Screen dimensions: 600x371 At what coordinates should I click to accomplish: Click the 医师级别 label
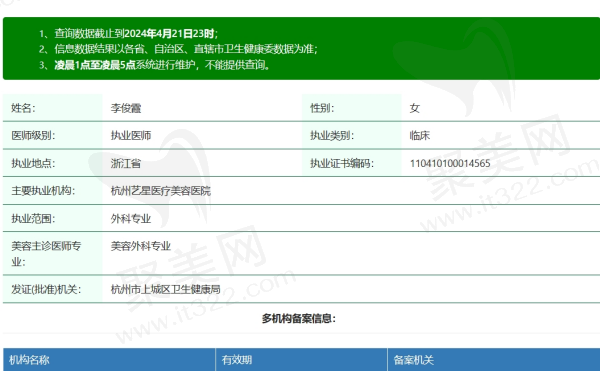(x=33, y=135)
